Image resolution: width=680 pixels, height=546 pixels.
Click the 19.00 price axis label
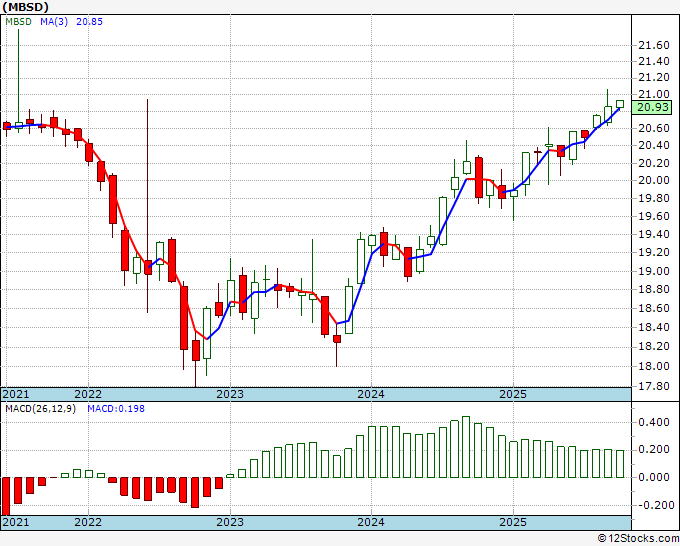pos(654,271)
